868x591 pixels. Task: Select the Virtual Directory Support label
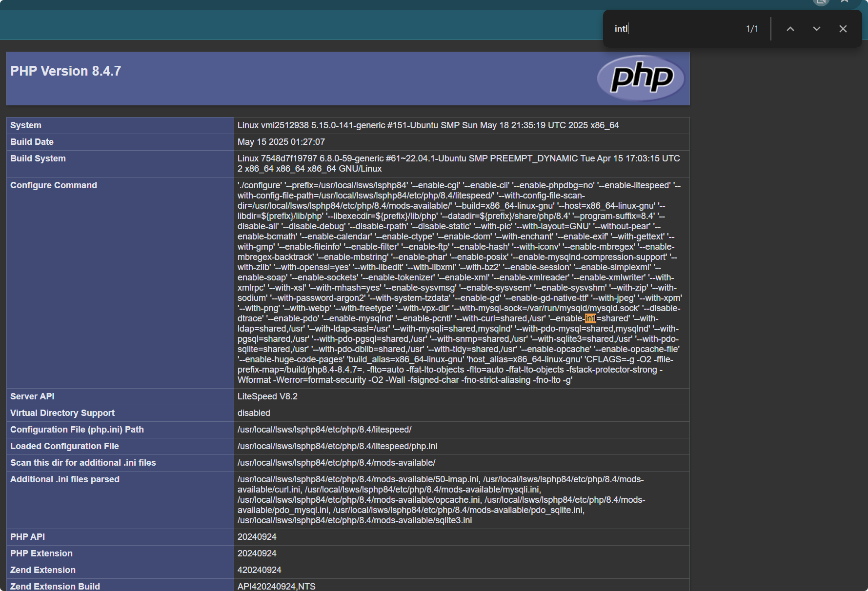[x=62, y=413]
